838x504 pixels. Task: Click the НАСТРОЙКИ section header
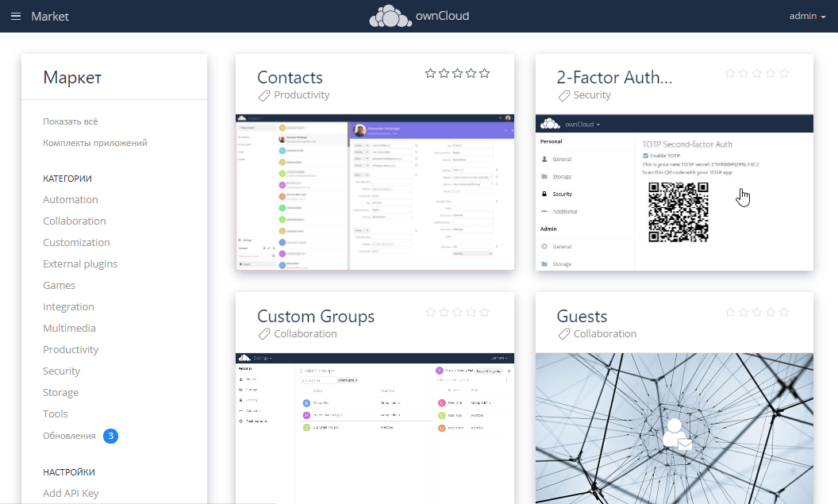[x=69, y=472]
